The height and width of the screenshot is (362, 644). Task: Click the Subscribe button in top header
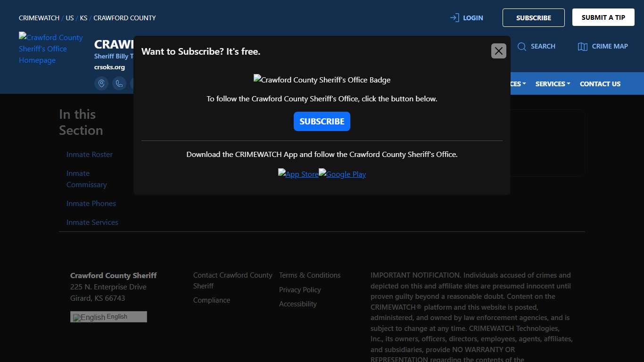tap(533, 18)
